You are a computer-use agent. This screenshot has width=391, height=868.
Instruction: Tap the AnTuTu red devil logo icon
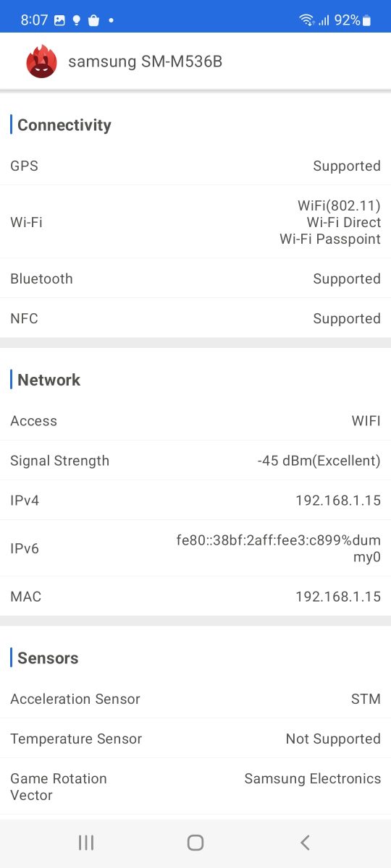pos(41,61)
